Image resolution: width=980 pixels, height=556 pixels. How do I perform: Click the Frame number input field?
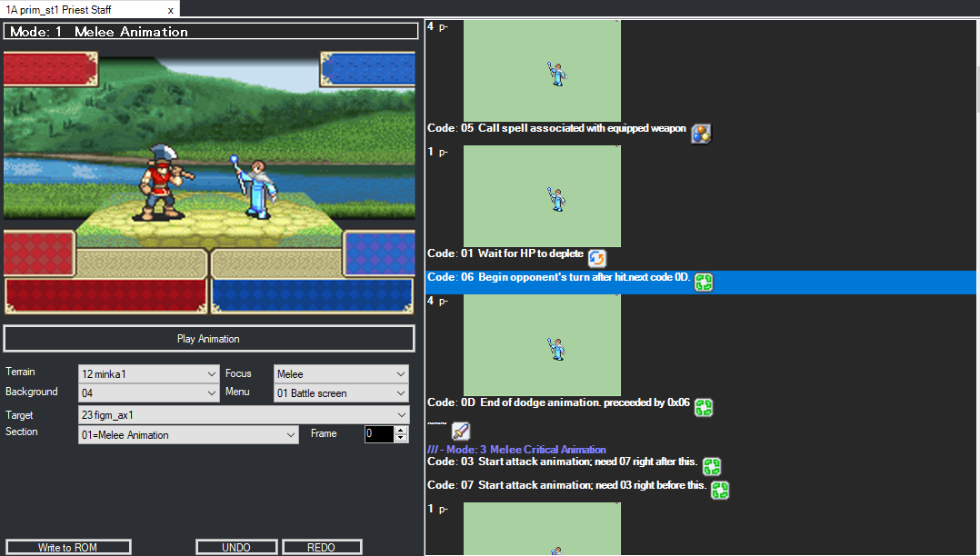(379, 433)
